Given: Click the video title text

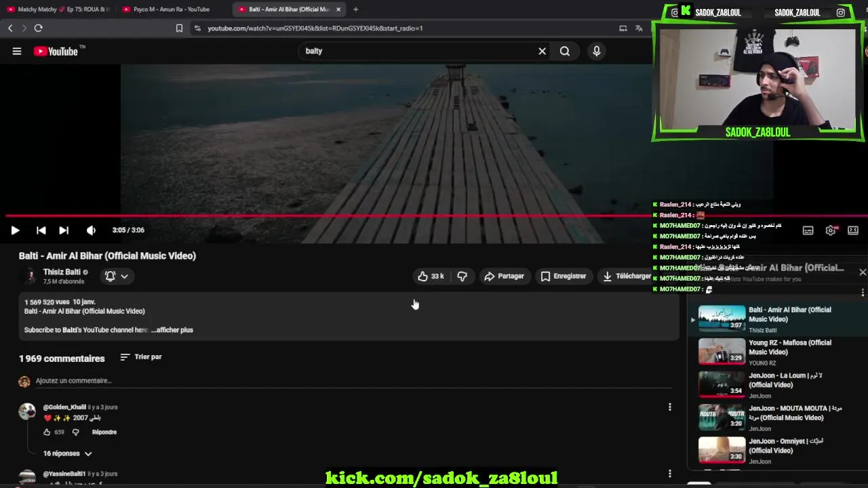Looking at the screenshot, I should tap(107, 256).
